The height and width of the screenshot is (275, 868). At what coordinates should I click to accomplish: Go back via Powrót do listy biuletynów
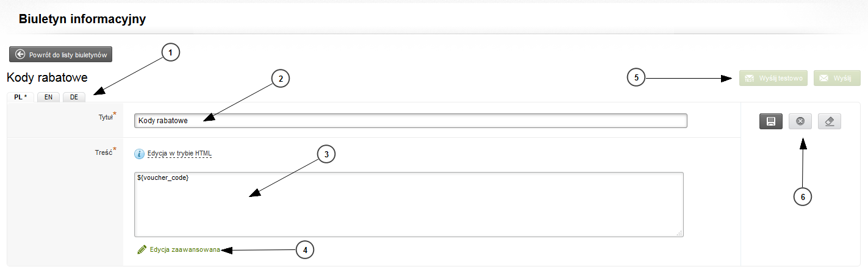pyautogui.click(x=60, y=54)
